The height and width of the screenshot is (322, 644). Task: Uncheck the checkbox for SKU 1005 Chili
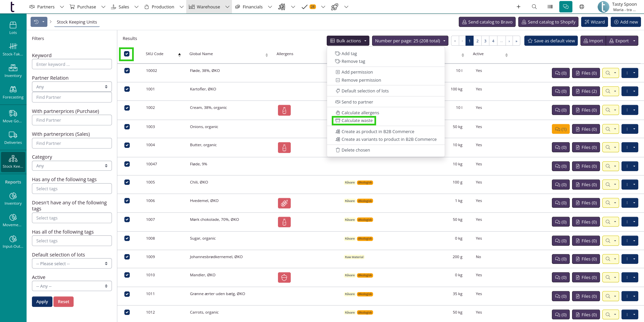(127, 182)
